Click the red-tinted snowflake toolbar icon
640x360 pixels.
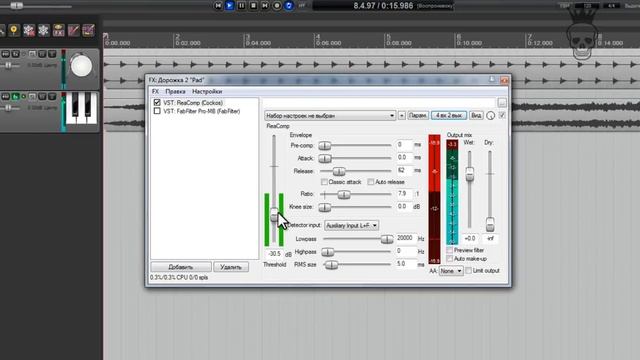click(x=29, y=30)
